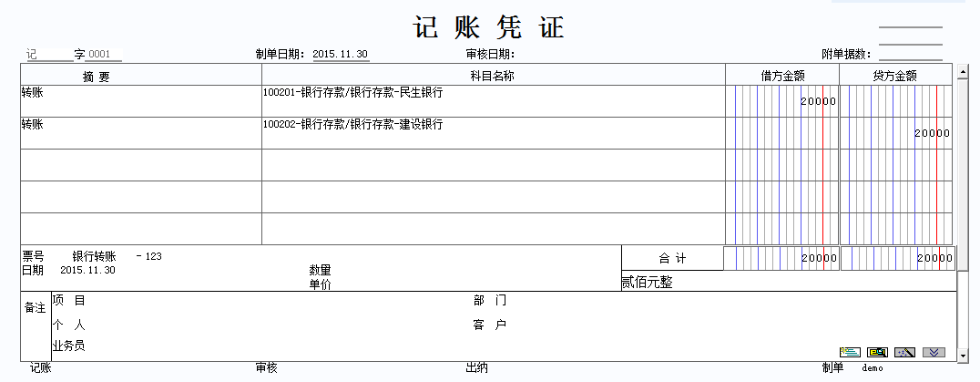Click the 出纳 signature label at bottom
The height and width of the screenshot is (382, 980).
pos(477,368)
